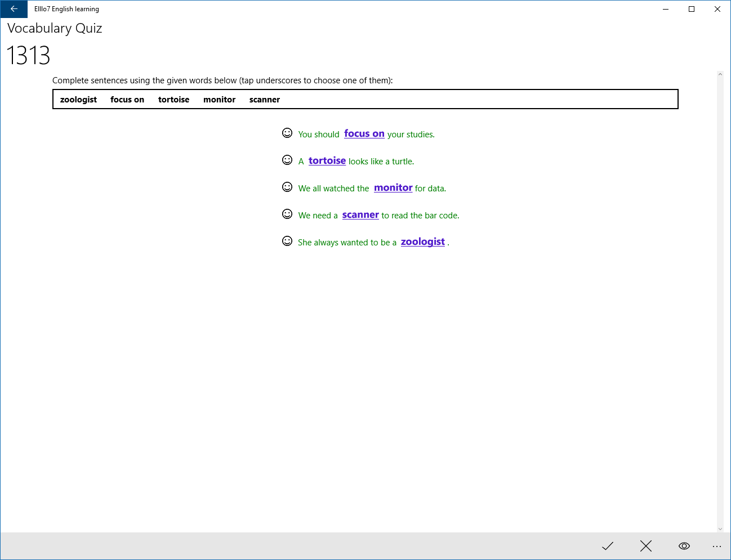Select 'monitor' from the word bank
731x560 pixels.
pos(219,99)
